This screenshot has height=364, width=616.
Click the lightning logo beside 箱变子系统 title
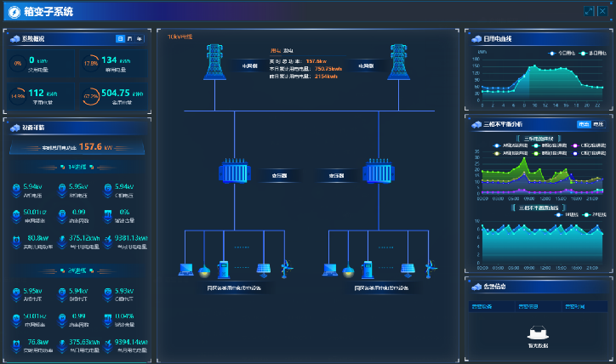15,12
